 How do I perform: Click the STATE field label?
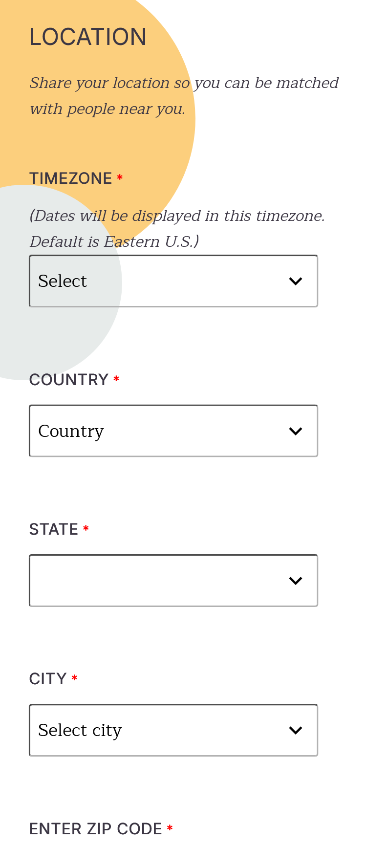point(54,529)
